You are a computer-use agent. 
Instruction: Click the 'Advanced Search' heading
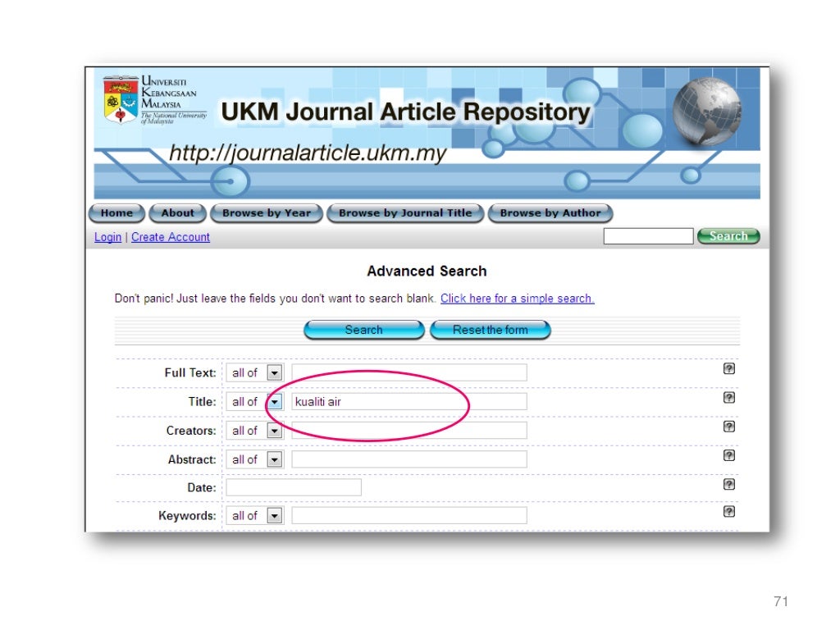click(x=427, y=271)
